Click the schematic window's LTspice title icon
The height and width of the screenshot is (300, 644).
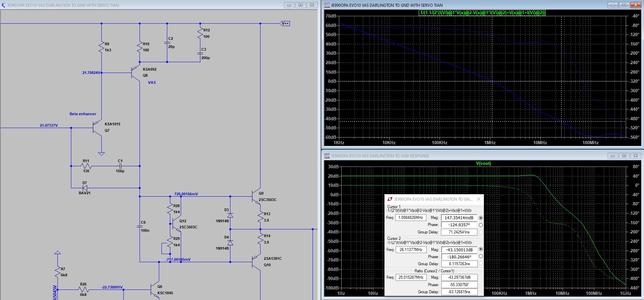click(x=3, y=5)
